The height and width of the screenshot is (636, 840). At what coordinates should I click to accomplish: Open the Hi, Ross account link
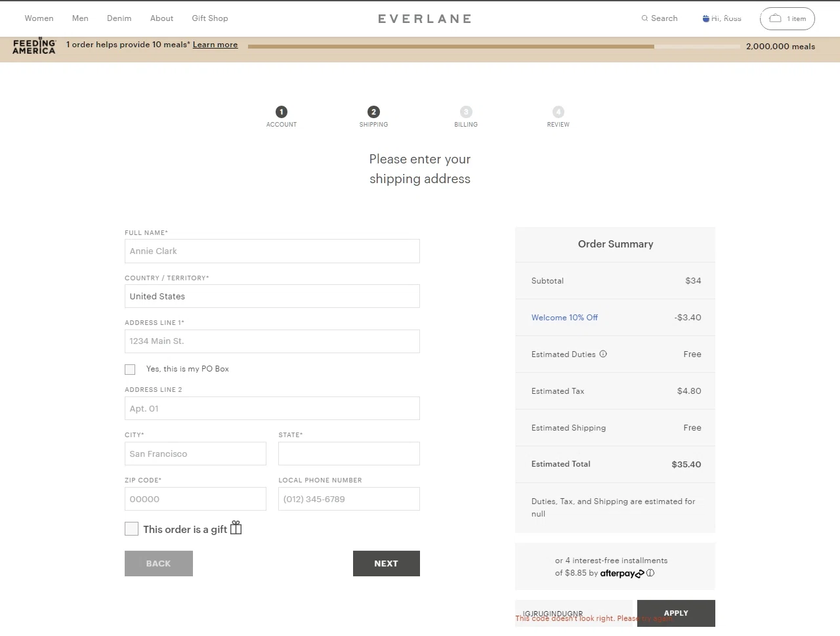[x=726, y=18]
